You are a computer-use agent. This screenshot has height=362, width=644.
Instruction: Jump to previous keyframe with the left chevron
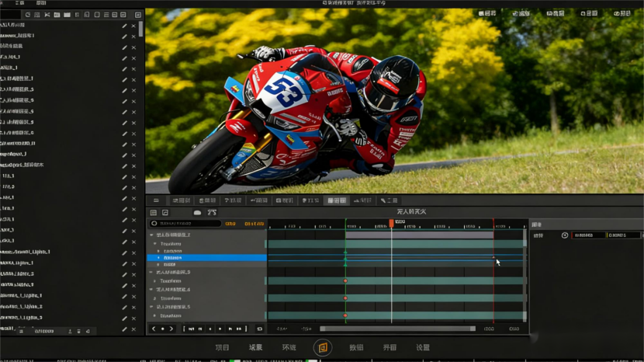click(x=154, y=329)
